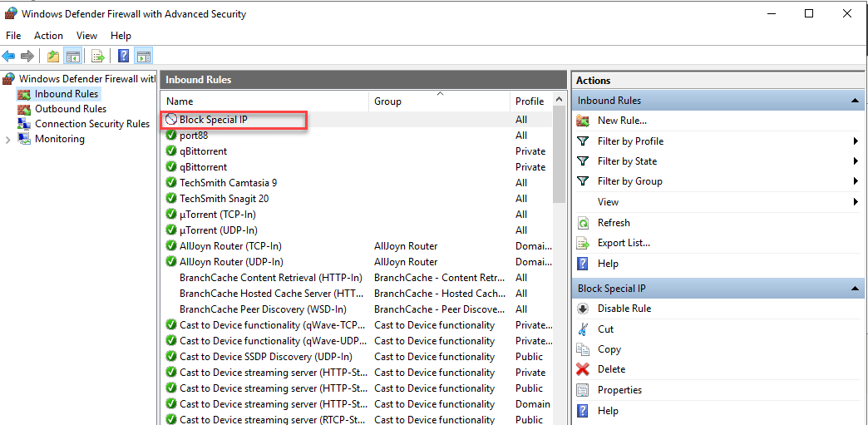Click the Back arrow toolbar icon
The height and width of the screenshot is (425, 868).
click(x=8, y=57)
